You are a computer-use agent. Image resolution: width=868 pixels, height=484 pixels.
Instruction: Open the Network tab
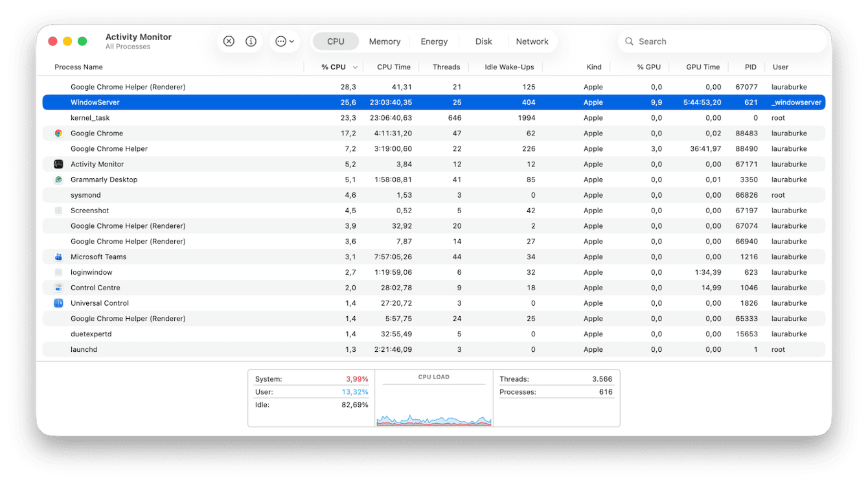point(532,41)
